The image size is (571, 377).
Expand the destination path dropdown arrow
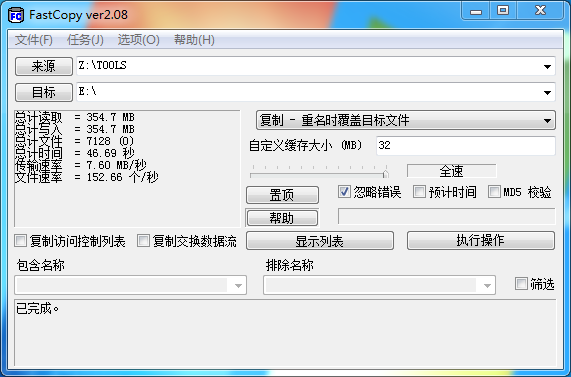[x=547, y=93]
